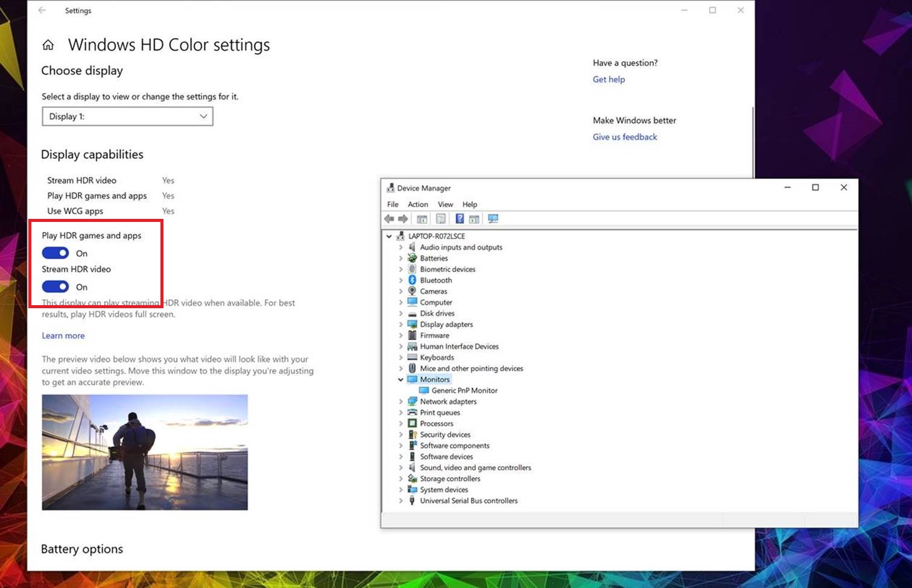Click the Forward arrow in Device Manager

coord(403,218)
